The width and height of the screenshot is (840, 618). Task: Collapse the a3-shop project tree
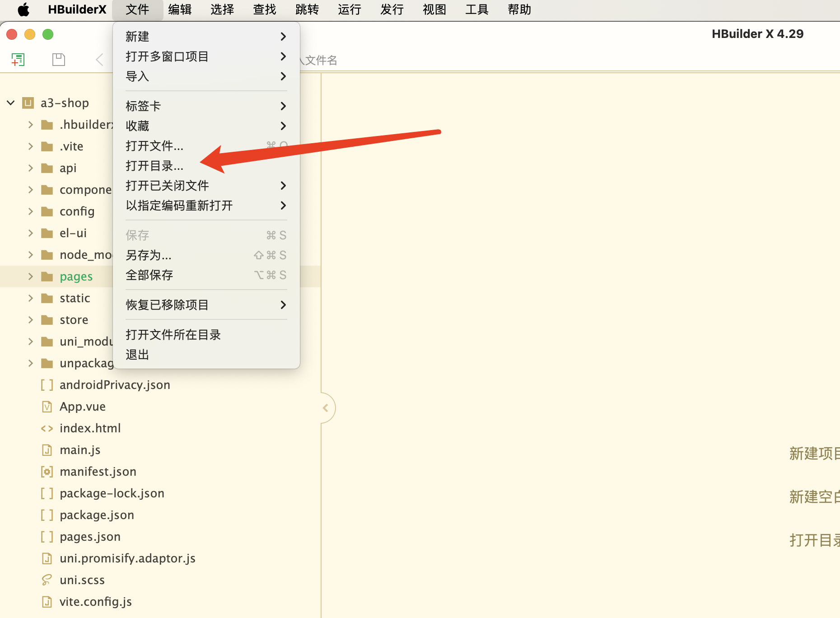click(x=11, y=103)
